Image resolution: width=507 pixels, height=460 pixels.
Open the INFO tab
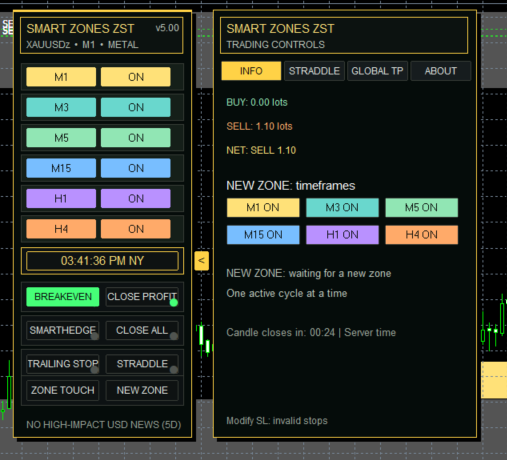pyautogui.click(x=251, y=71)
